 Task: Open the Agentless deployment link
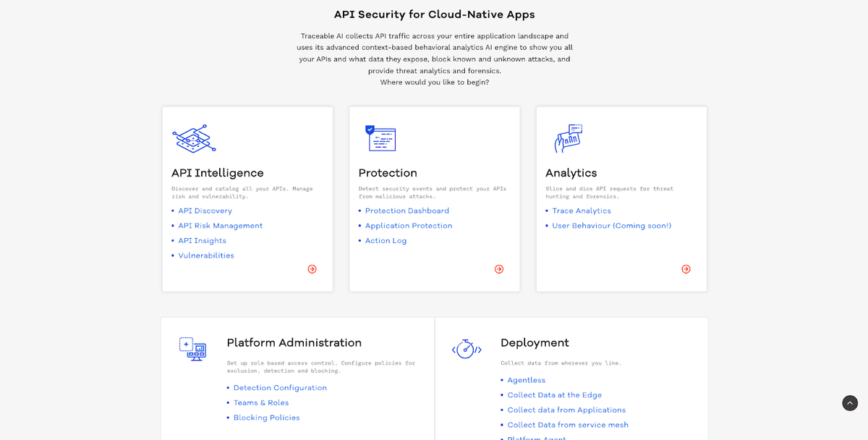526,379
